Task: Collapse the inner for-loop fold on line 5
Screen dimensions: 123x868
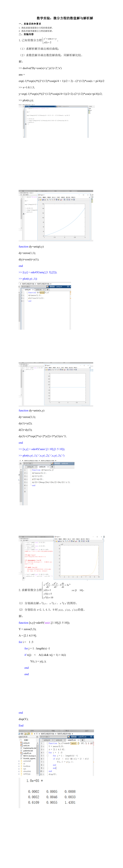Action: (x=48, y=755)
